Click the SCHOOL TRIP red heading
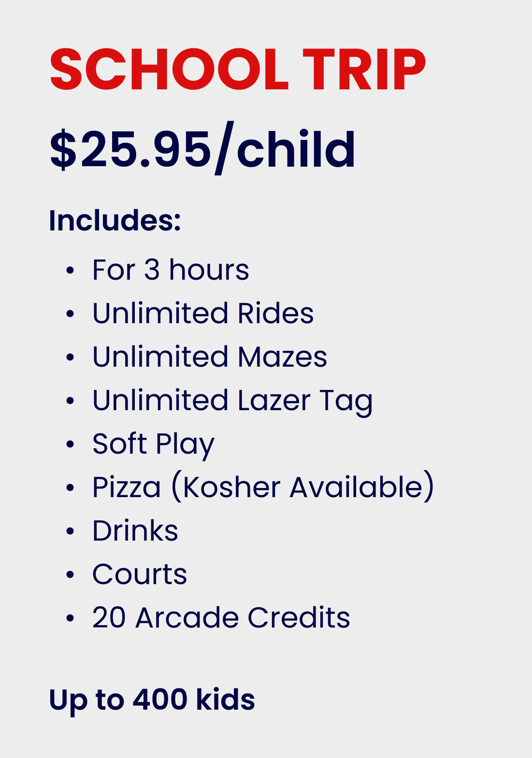Viewport: 532px width, 758px height. pyautogui.click(x=238, y=70)
